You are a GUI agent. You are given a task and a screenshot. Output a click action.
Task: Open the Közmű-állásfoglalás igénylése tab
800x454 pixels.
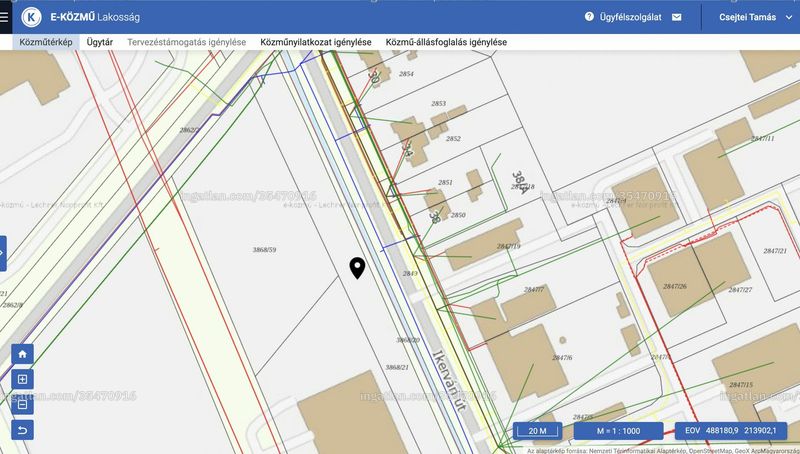point(446,42)
